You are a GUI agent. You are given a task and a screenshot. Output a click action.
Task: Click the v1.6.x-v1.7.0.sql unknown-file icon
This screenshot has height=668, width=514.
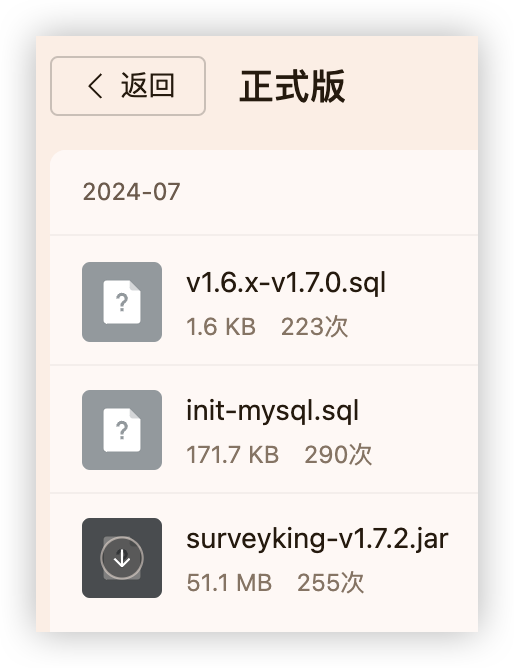pyautogui.click(x=122, y=302)
